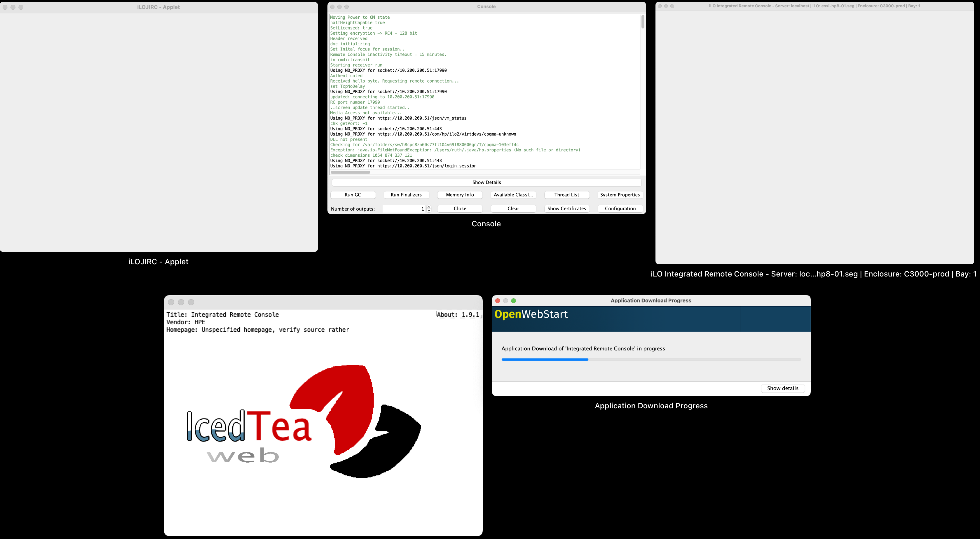980x539 pixels.
Task: Close the Application Download Progress window
Action: pos(498,301)
